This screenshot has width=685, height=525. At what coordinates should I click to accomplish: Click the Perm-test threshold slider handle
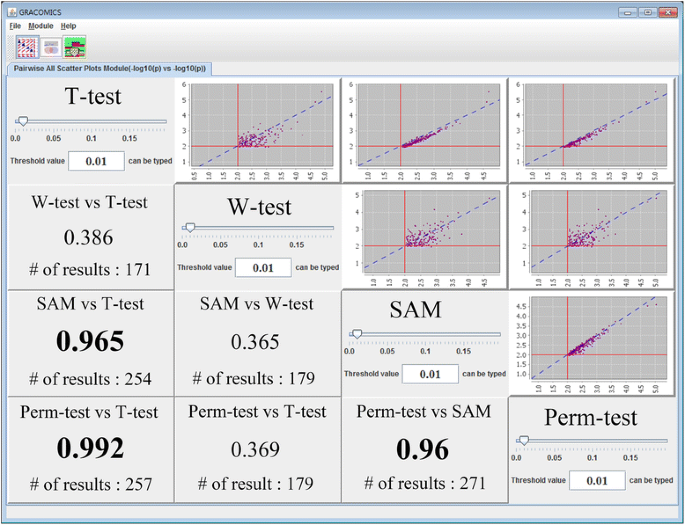pyautogui.click(x=523, y=441)
